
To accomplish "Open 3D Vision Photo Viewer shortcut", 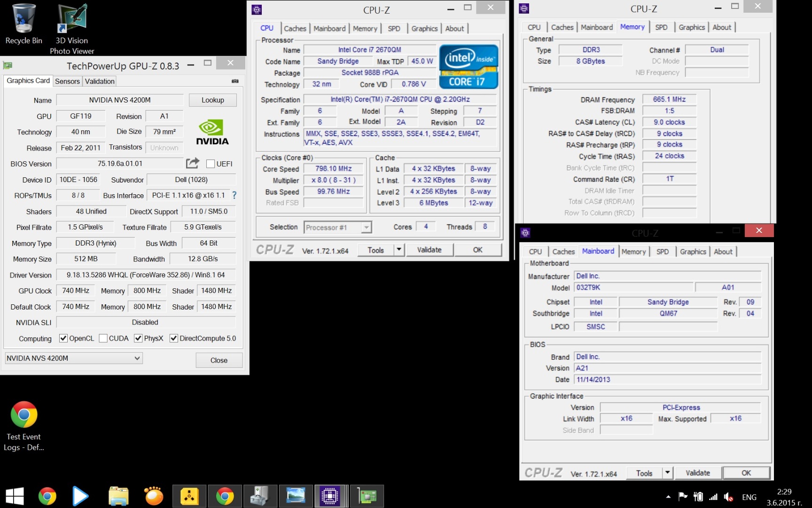I will (72, 29).
